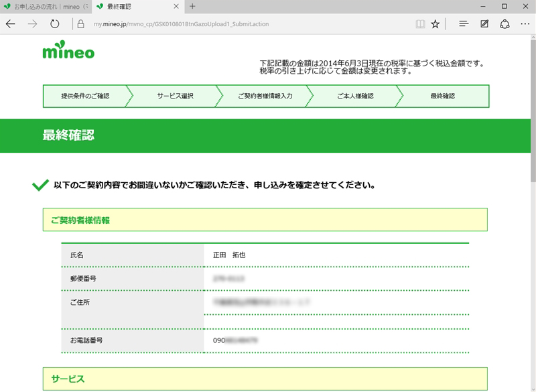Click the mineo logo
This screenshot has width=536, height=392.
point(68,52)
